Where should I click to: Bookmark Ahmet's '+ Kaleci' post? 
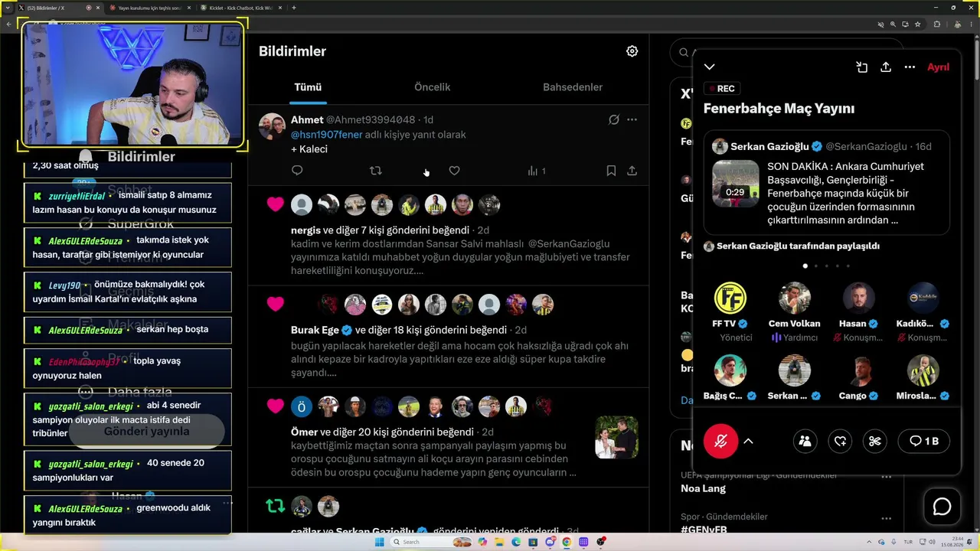point(611,171)
